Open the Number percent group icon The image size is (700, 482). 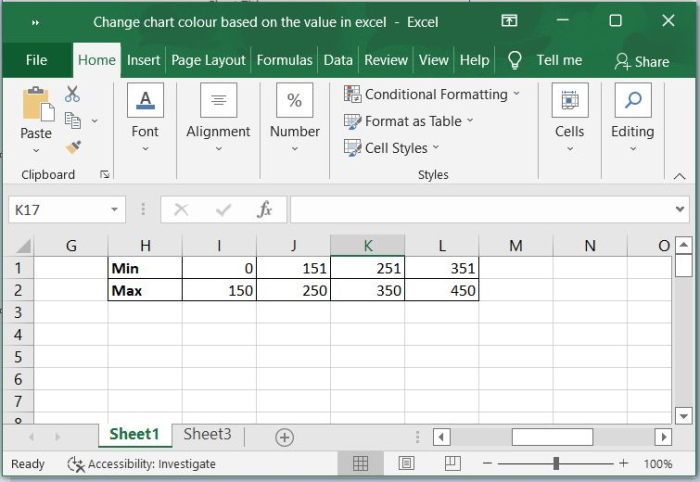[294, 100]
